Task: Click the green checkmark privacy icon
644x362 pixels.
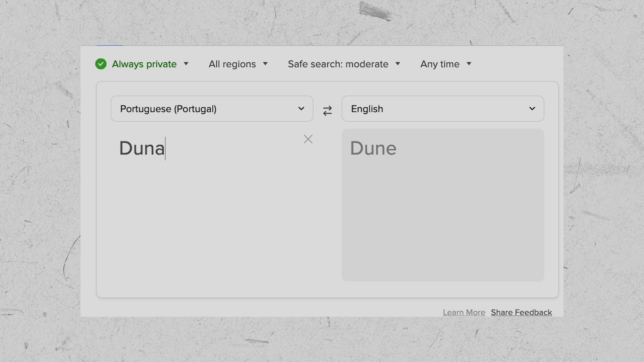Action: click(101, 64)
